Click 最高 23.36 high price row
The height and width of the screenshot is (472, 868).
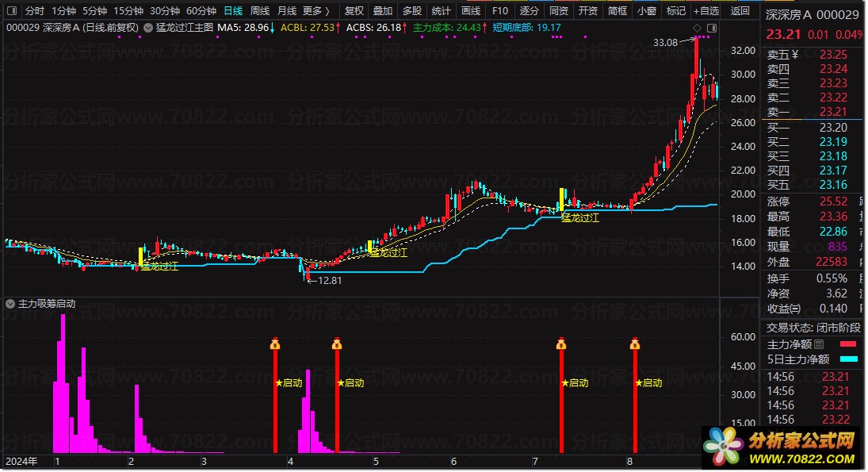807,217
